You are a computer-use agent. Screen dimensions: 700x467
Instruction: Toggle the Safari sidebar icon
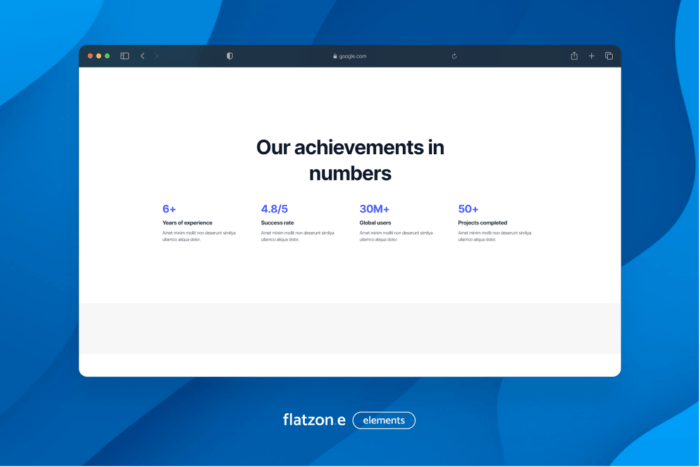[x=125, y=56]
